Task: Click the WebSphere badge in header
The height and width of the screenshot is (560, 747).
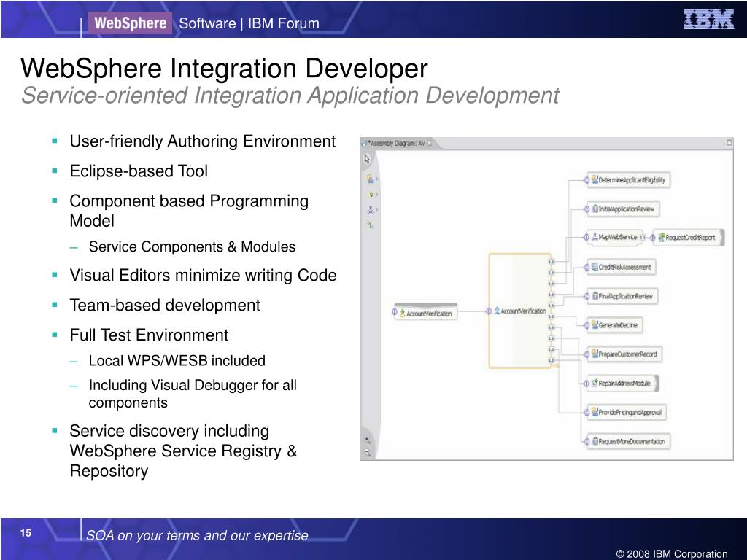Action: [130, 23]
